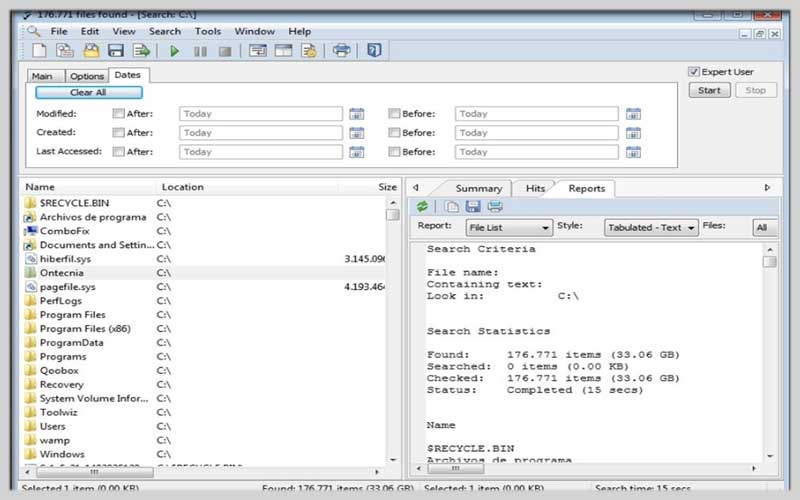Save the search with the main toolbar floppy icon
Image resolution: width=800 pixels, height=500 pixels.
(116, 51)
